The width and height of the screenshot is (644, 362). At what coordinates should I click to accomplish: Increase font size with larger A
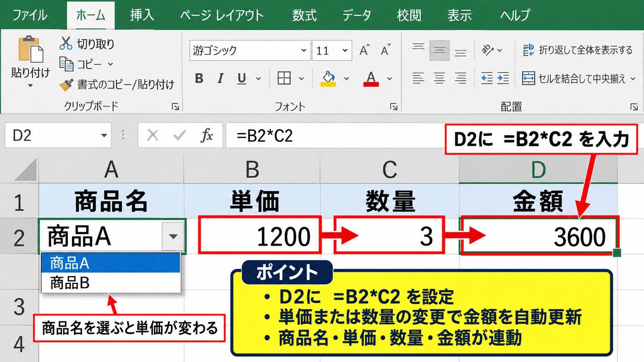pyautogui.click(x=364, y=50)
